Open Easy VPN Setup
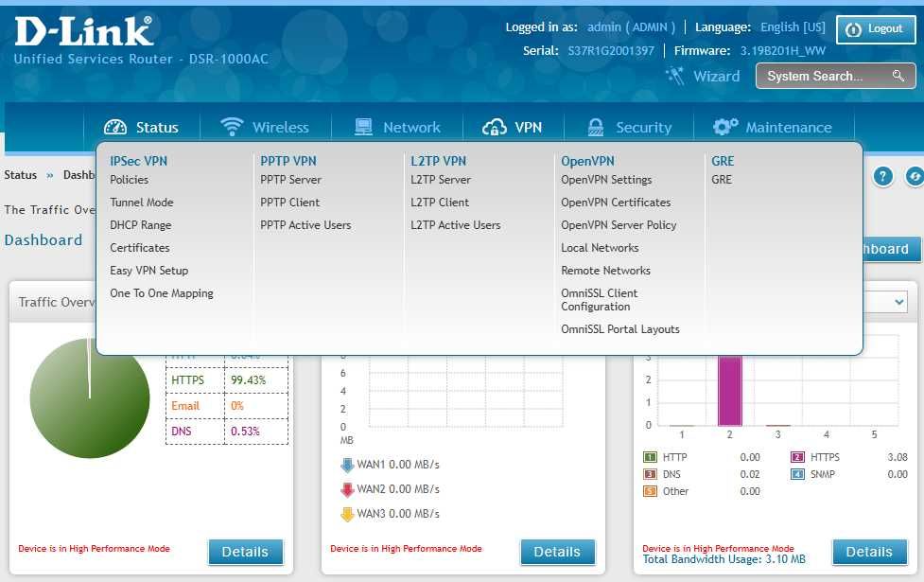Screen dimensions: 924x582 (149, 271)
